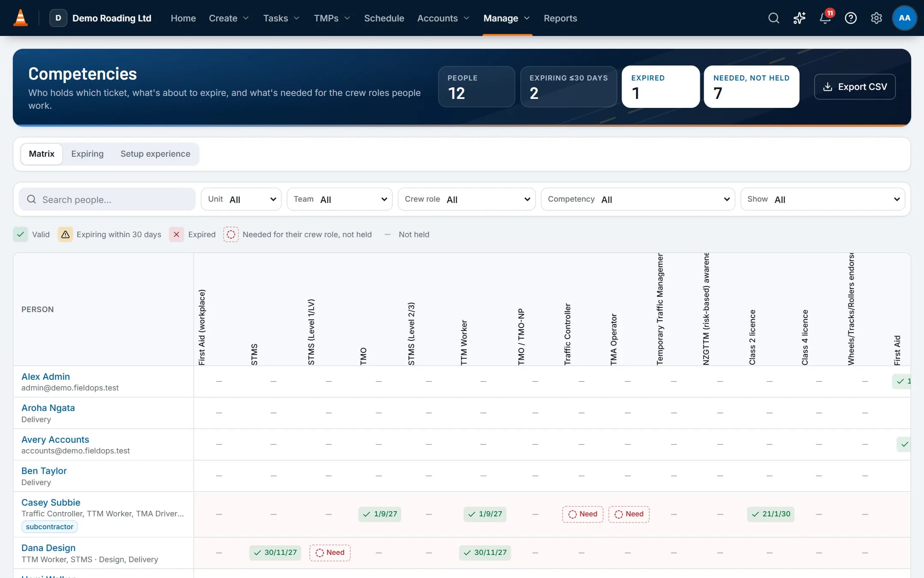Open the settings gear icon
Image resolution: width=924 pixels, height=578 pixels.
(x=876, y=18)
